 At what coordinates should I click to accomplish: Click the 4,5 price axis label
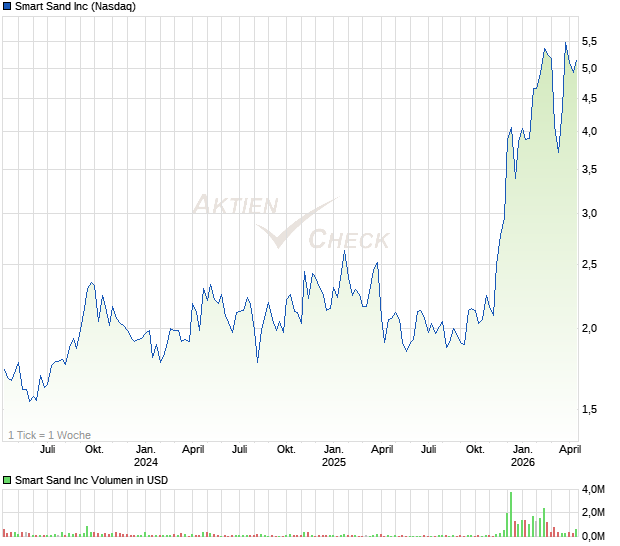click(x=589, y=98)
